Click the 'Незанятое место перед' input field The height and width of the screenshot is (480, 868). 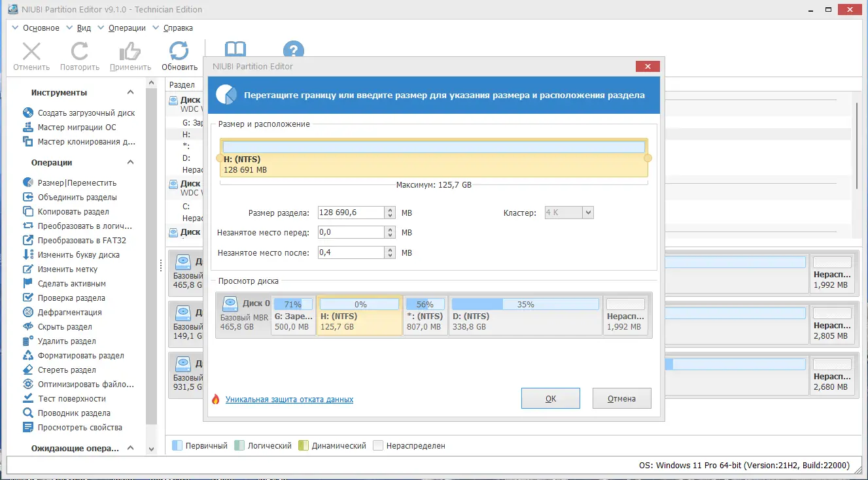351,232
